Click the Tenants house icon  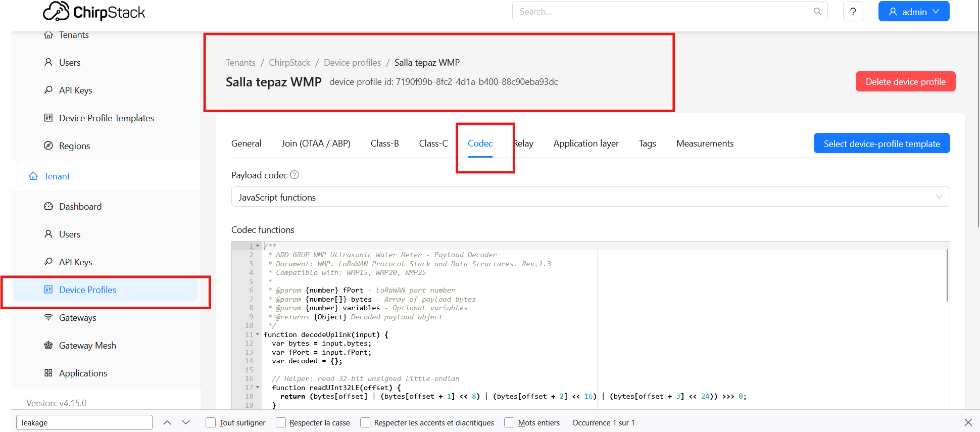point(48,35)
